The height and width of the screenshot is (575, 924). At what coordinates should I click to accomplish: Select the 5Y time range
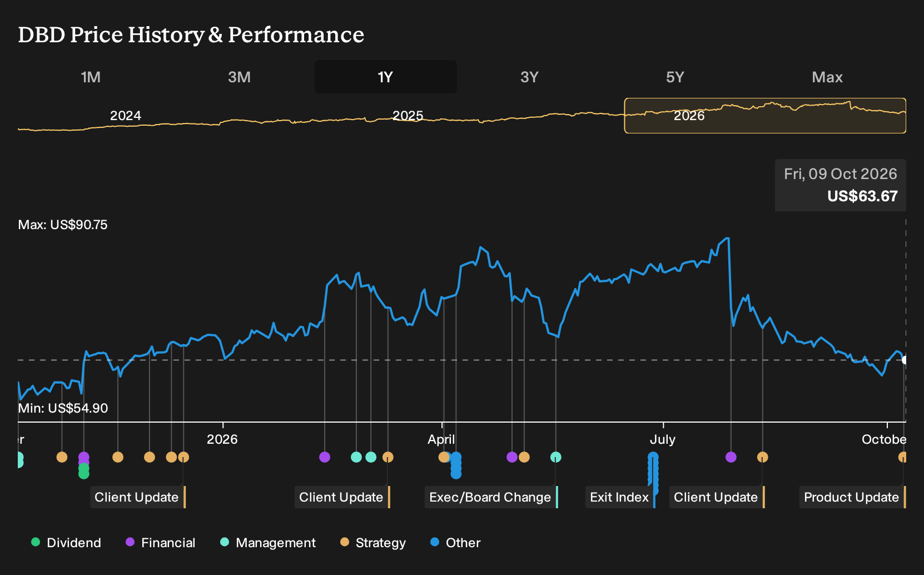(675, 77)
